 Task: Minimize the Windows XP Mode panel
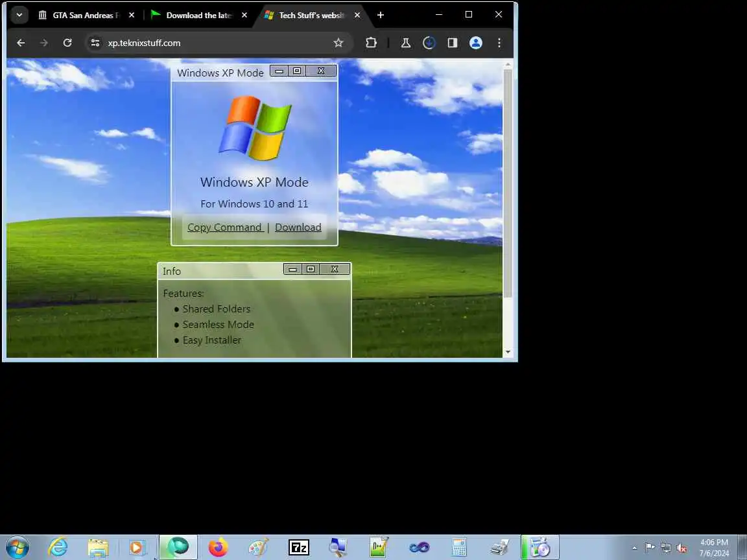pyautogui.click(x=279, y=71)
